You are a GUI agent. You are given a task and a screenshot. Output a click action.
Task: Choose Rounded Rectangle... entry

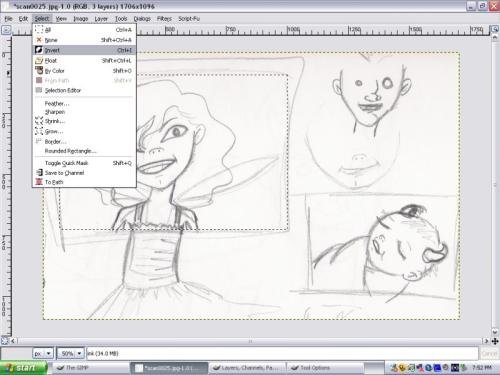(84, 151)
